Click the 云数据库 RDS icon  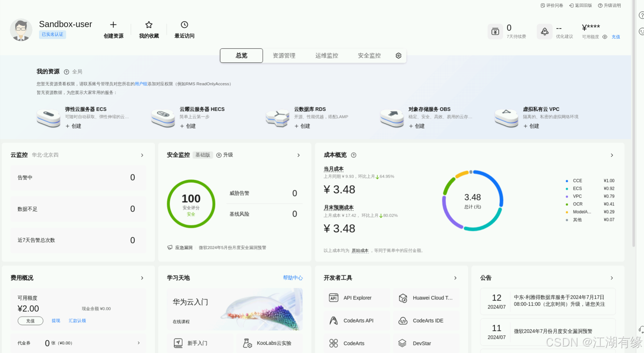(x=278, y=118)
